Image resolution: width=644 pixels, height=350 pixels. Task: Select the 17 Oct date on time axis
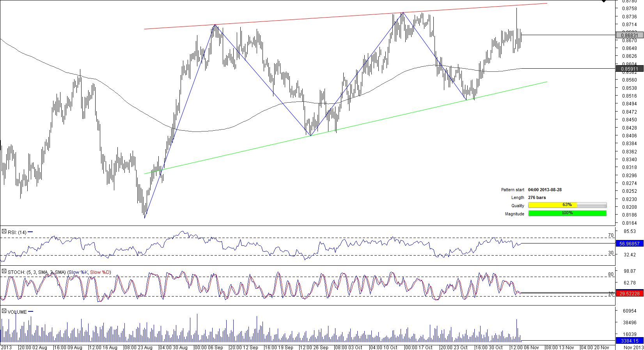click(419, 347)
